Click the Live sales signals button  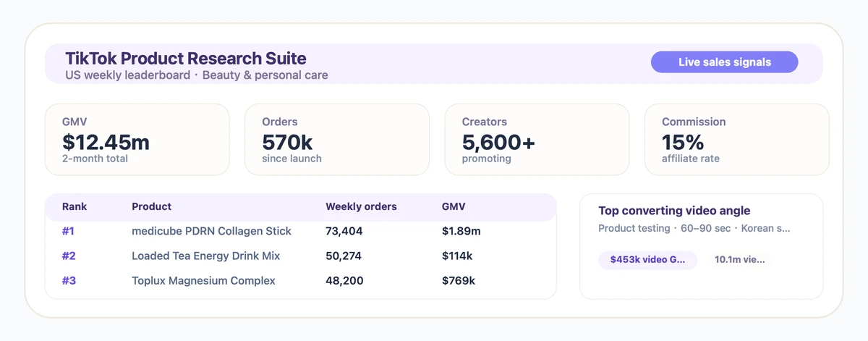pos(724,62)
